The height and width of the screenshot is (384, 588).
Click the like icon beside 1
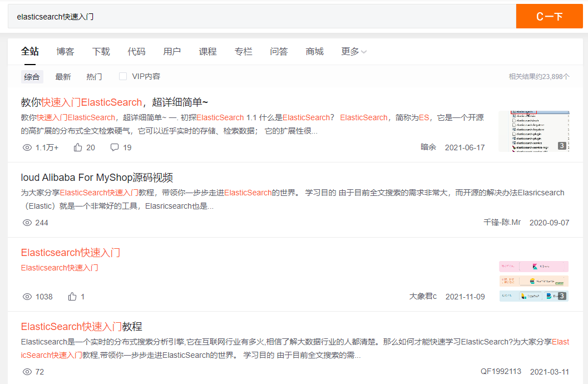tap(72, 296)
